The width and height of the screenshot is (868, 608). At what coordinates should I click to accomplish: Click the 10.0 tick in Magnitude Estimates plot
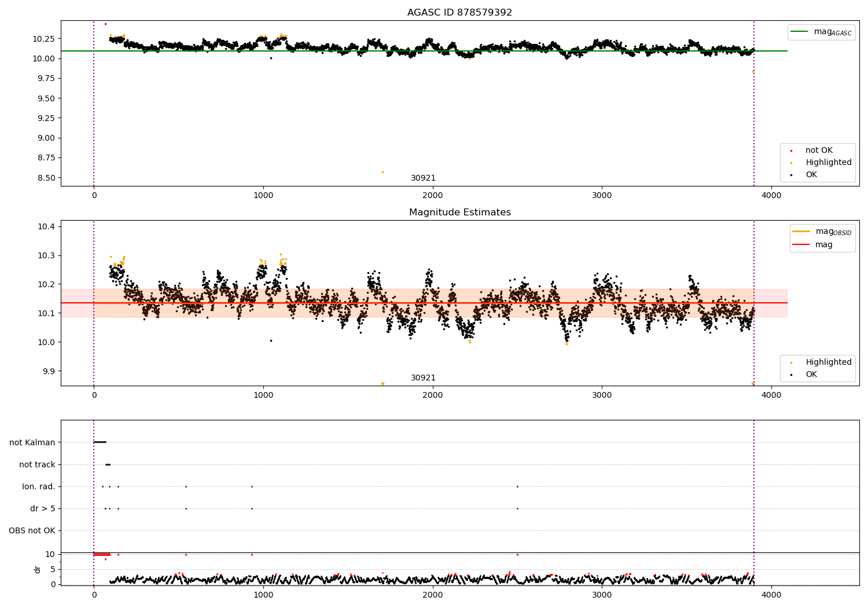[46, 342]
